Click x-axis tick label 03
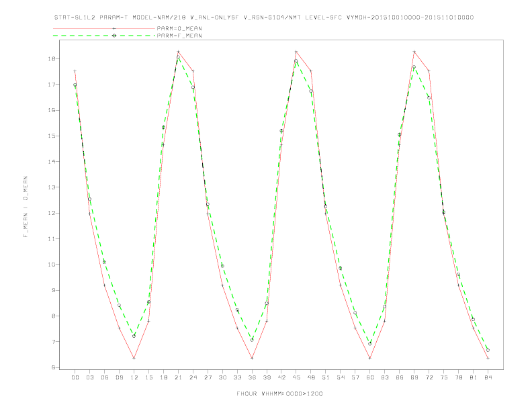Screen dimensions: 532x411 pyautogui.click(x=89, y=377)
